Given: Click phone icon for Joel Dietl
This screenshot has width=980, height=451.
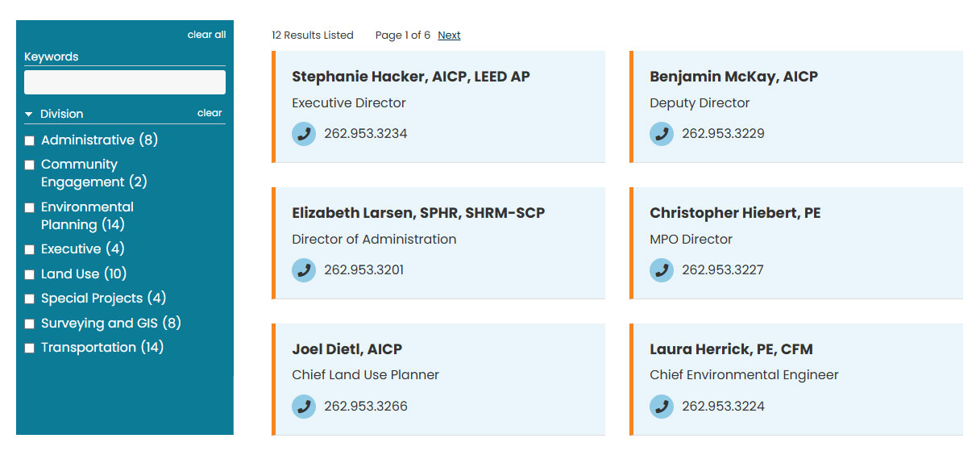Looking at the screenshot, I should point(304,407).
